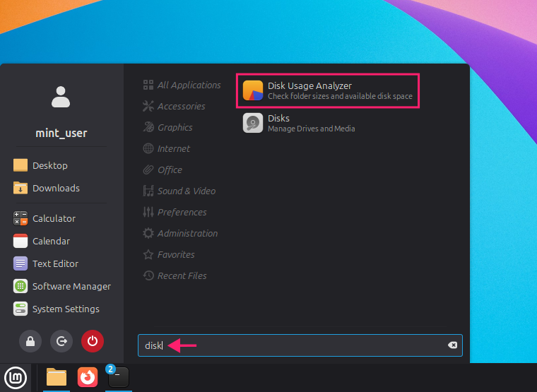
Task: Select Accessories category
Action: (x=174, y=106)
